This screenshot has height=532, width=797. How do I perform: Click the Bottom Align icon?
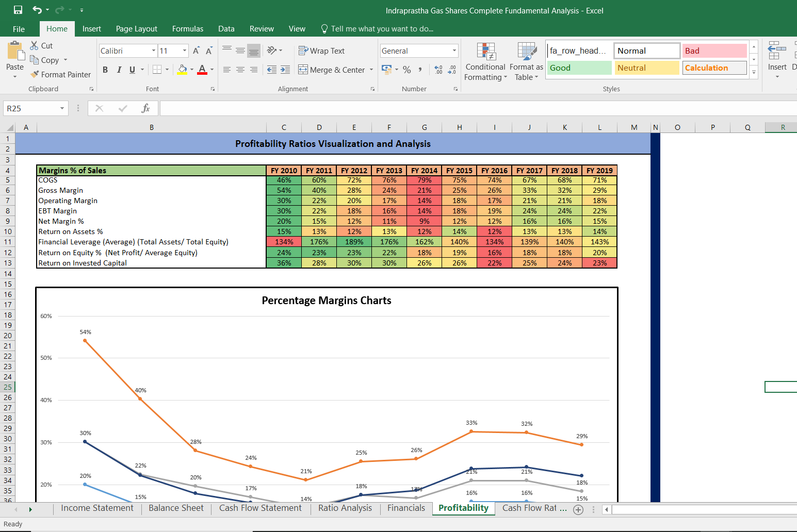coord(254,51)
